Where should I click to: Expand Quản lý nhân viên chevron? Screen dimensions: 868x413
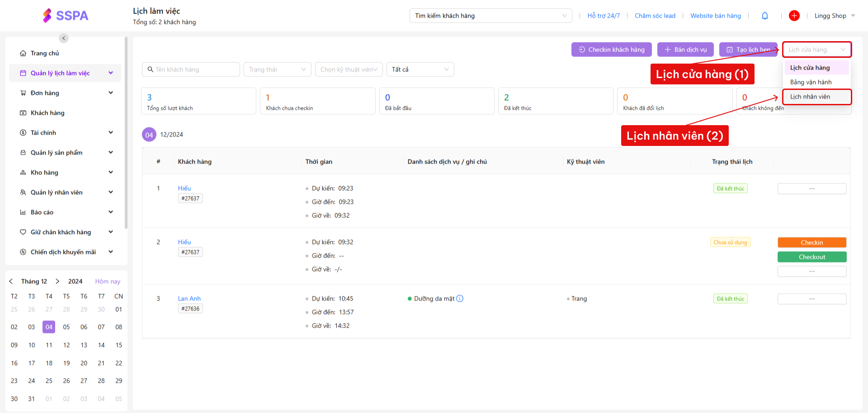tap(111, 192)
